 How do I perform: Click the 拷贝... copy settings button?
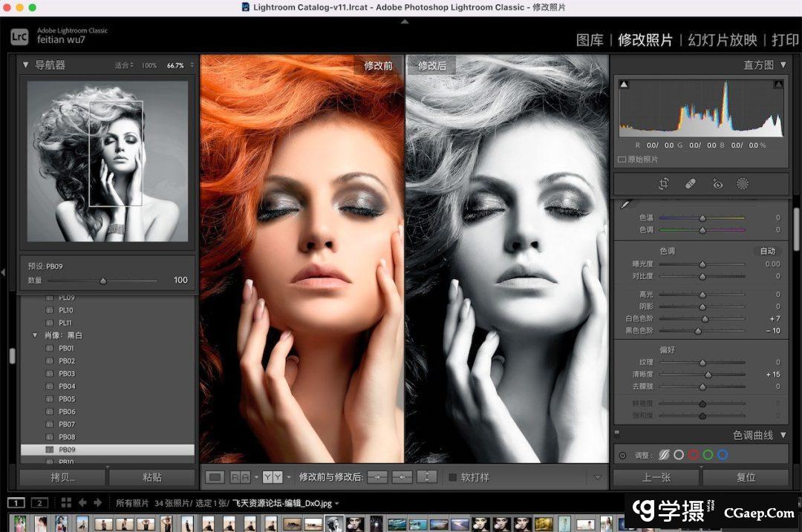click(62, 477)
